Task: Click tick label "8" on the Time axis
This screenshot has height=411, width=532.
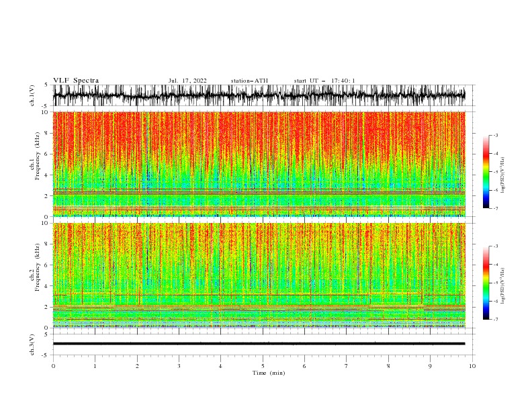Action: tap(388, 366)
